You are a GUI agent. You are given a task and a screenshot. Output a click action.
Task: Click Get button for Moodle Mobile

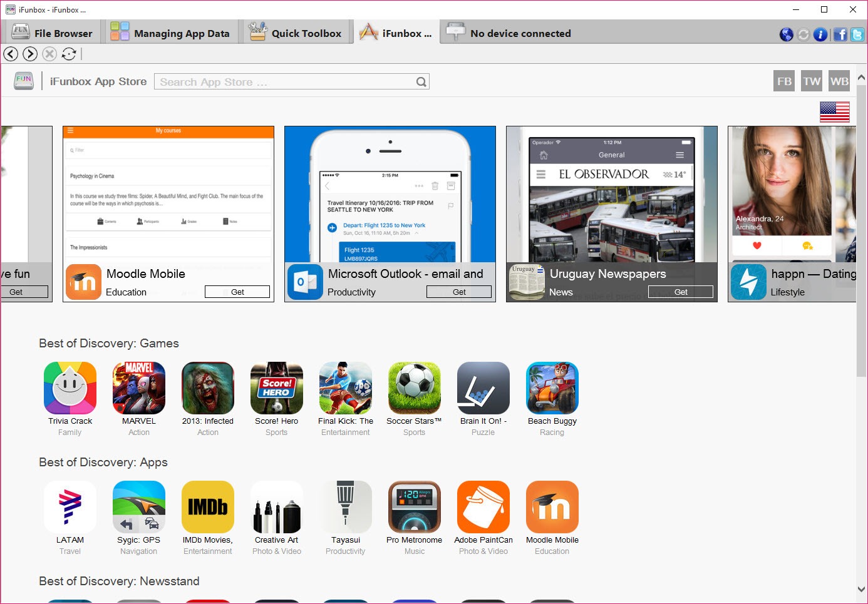237,292
